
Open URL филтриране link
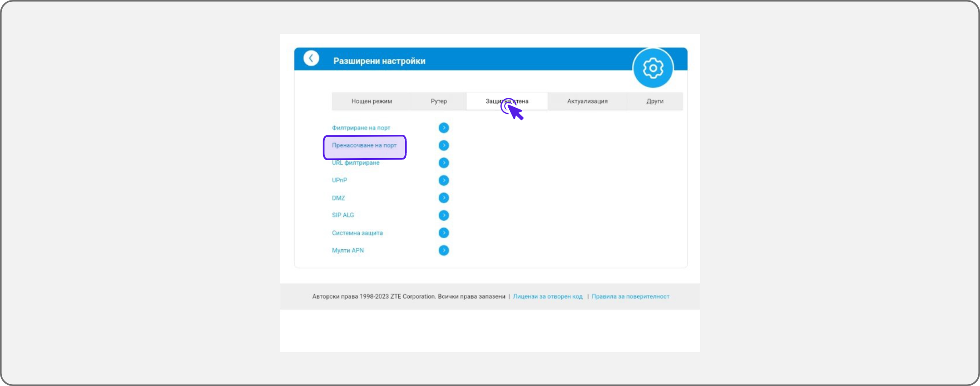[x=356, y=163]
